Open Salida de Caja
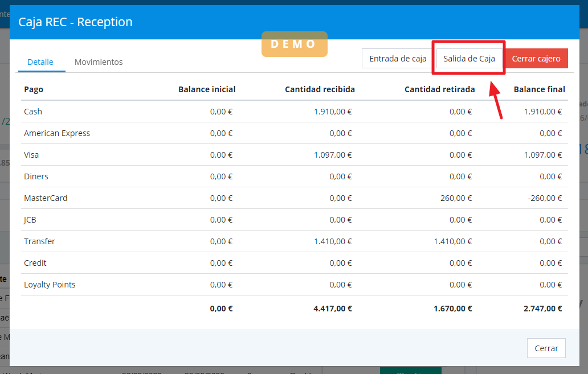 (469, 59)
